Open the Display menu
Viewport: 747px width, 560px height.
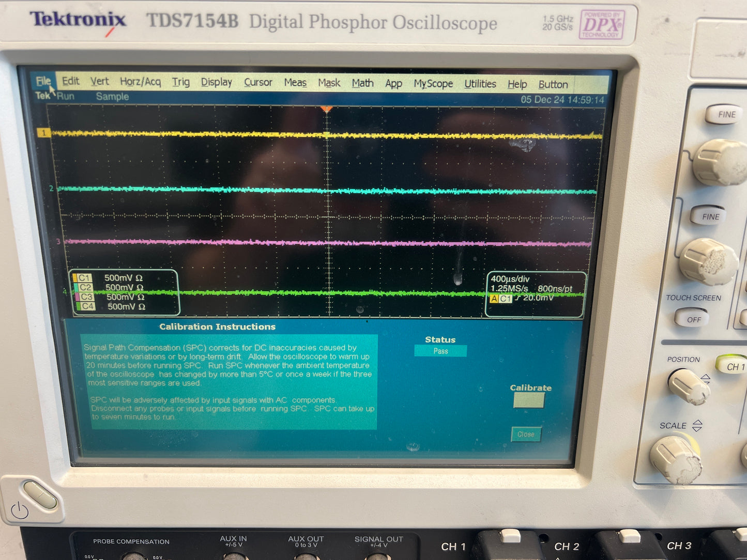pos(217,82)
